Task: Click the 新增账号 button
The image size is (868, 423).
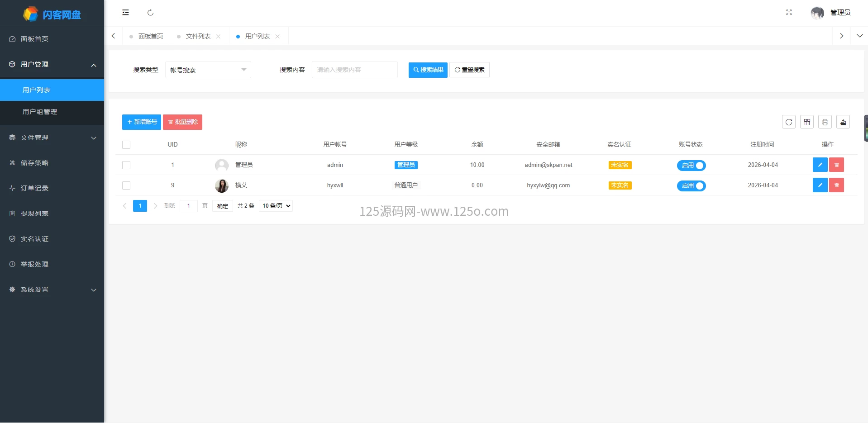Action: tap(142, 122)
